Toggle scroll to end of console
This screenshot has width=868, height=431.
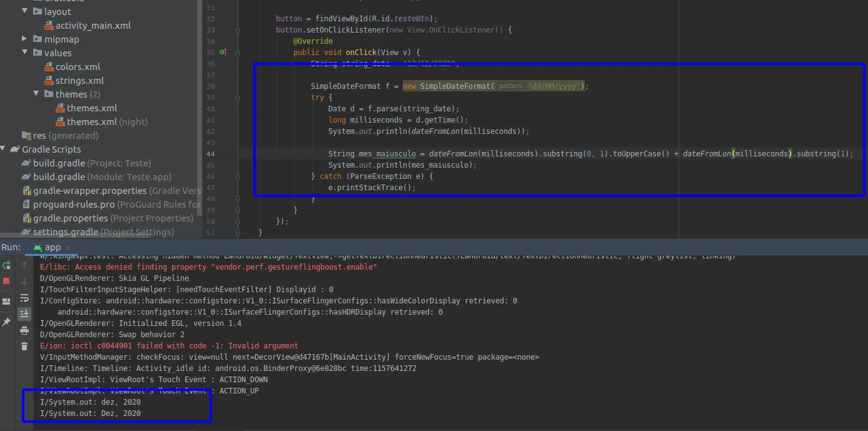24,313
